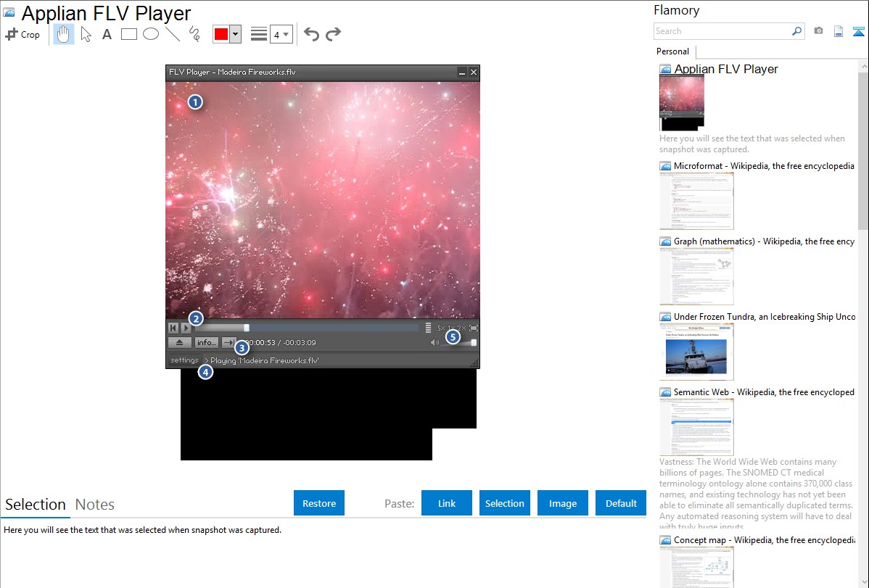869x588 pixels.
Task: Close the FLV Player window
Action: [474, 72]
